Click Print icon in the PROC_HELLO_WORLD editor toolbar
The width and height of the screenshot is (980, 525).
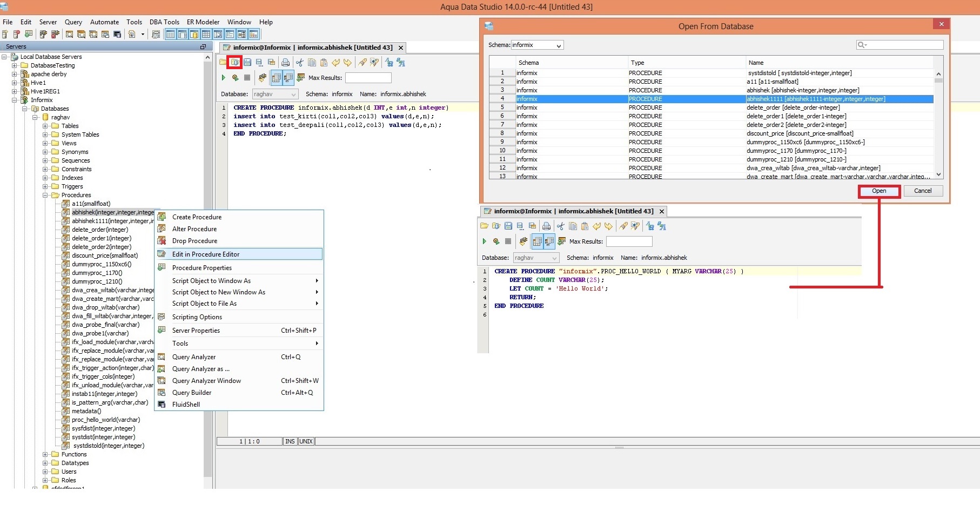point(546,226)
